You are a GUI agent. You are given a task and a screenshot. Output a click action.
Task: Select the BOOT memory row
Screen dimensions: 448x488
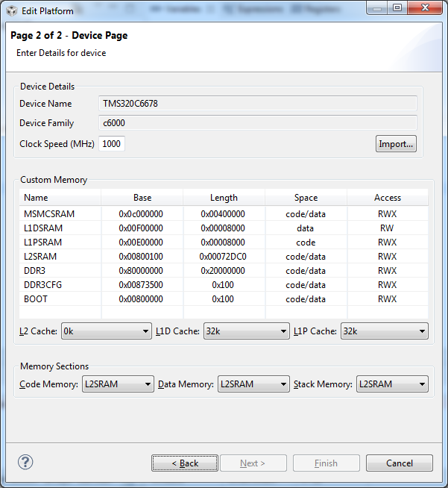[x=224, y=298]
